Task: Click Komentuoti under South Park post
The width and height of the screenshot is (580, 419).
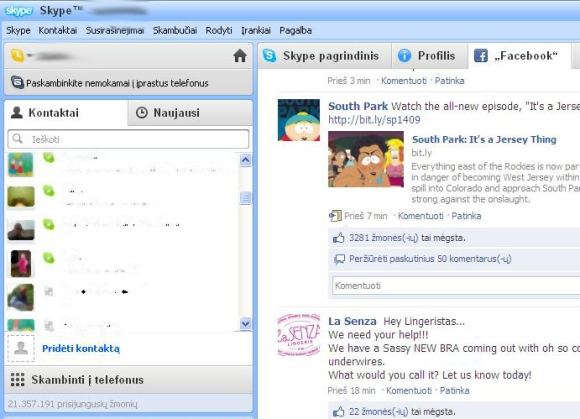Action: coord(420,216)
